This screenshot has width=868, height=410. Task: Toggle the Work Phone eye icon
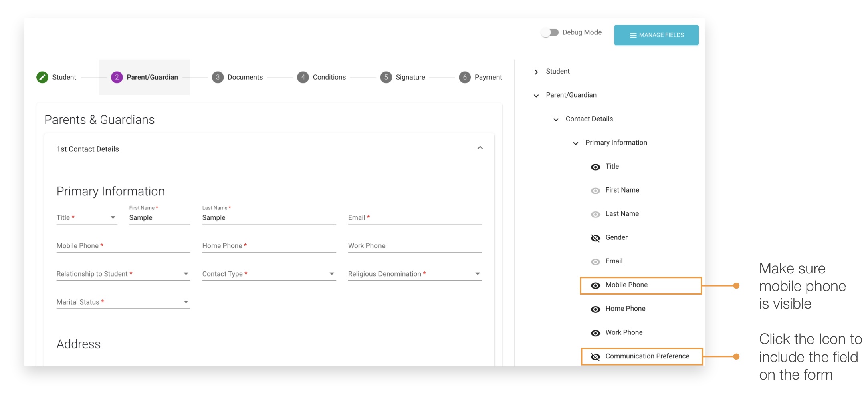[x=595, y=333]
